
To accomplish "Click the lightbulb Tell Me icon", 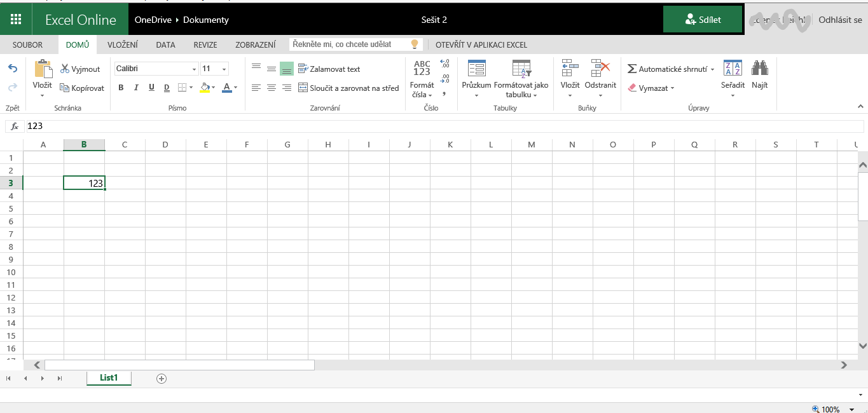I will (x=415, y=44).
